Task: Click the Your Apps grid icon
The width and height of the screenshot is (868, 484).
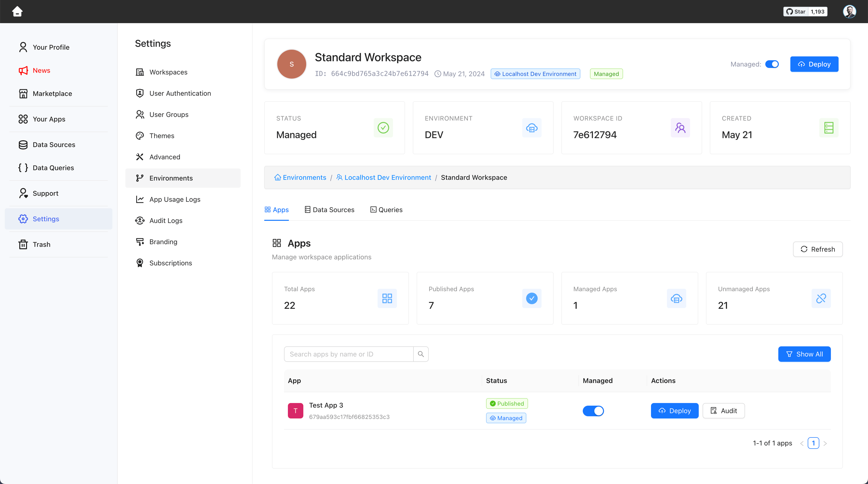Action: tap(23, 119)
